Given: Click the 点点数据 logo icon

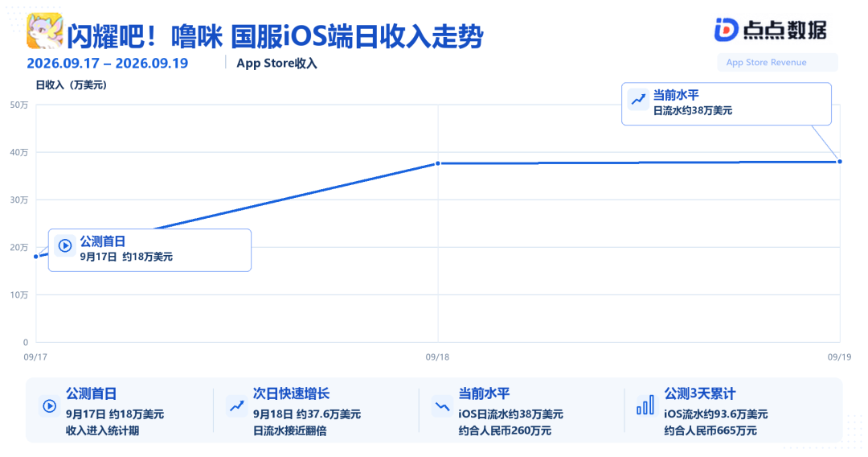Looking at the screenshot, I should click(x=726, y=30).
